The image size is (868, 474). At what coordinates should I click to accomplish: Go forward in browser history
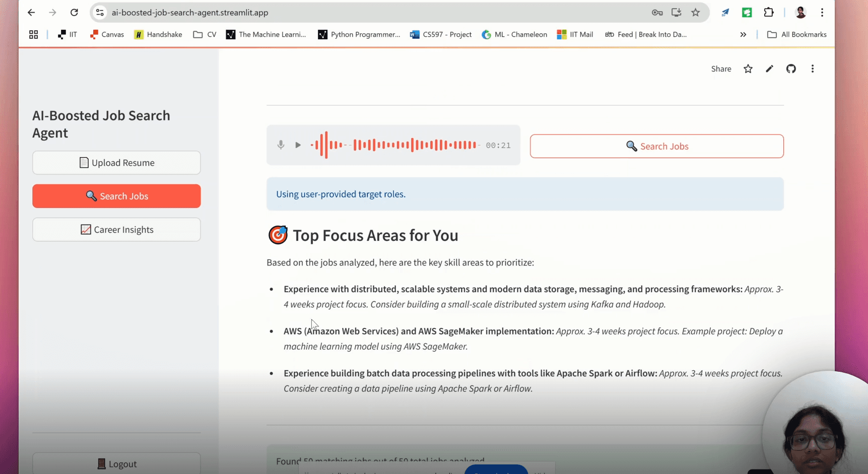53,13
